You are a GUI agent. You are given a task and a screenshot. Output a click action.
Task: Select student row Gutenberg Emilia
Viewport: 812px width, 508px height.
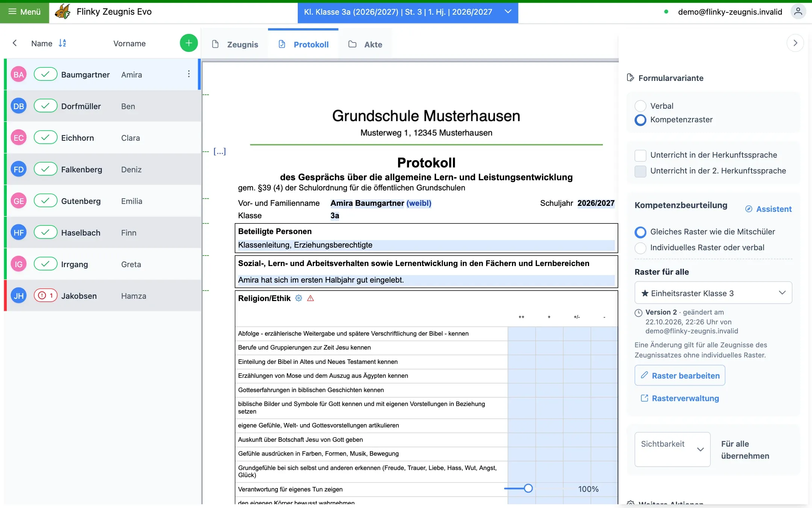point(103,201)
